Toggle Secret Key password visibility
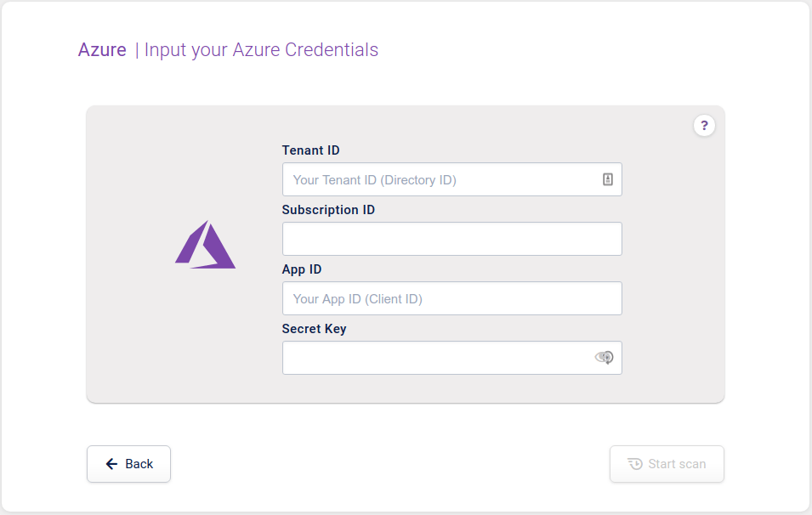This screenshot has height=515, width=812. click(605, 358)
